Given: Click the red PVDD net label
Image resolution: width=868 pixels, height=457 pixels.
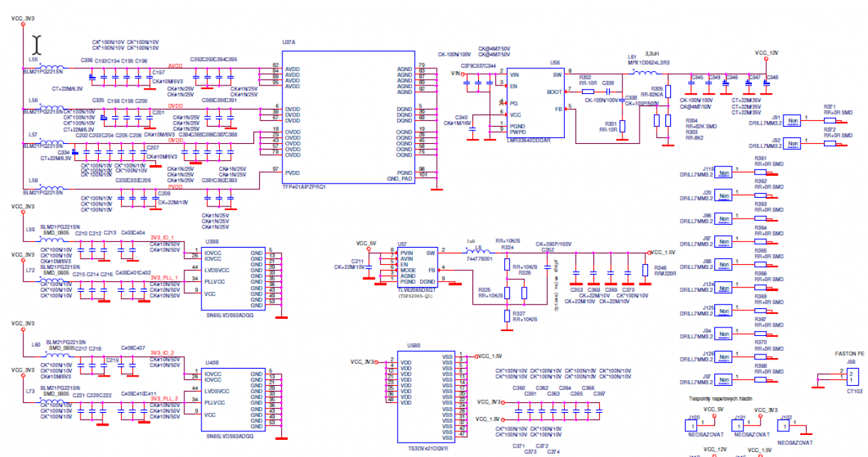Looking at the screenshot, I should (x=176, y=188).
